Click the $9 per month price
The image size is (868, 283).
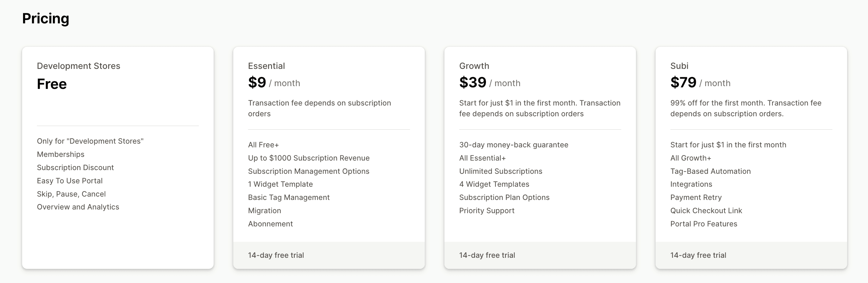tap(274, 83)
